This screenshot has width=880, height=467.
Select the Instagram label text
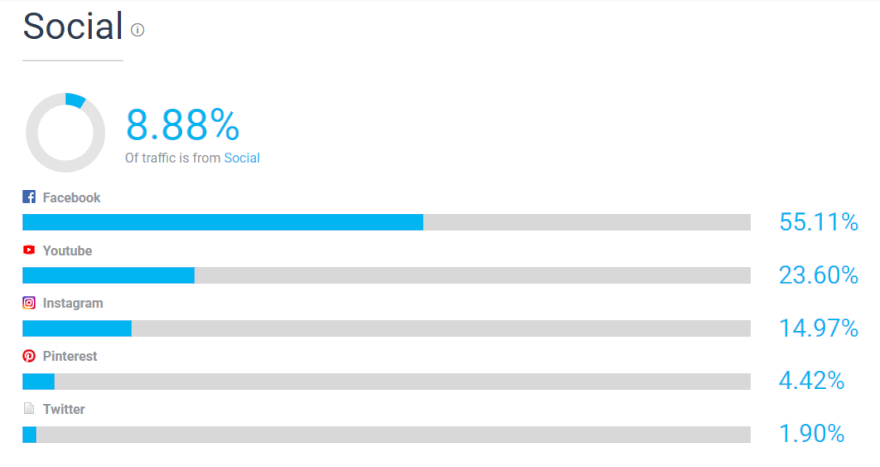[x=73, y=303]
